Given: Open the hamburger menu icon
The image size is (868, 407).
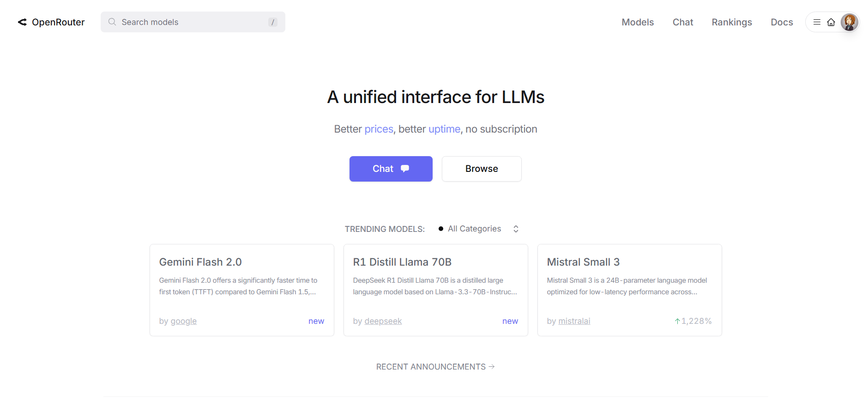Looking at the screenshot, I should 817,22.
